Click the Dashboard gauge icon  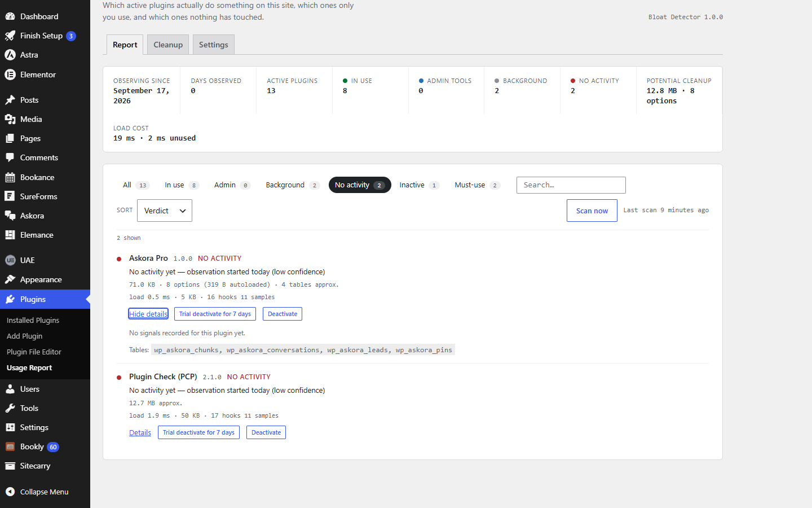click(10, 16)
